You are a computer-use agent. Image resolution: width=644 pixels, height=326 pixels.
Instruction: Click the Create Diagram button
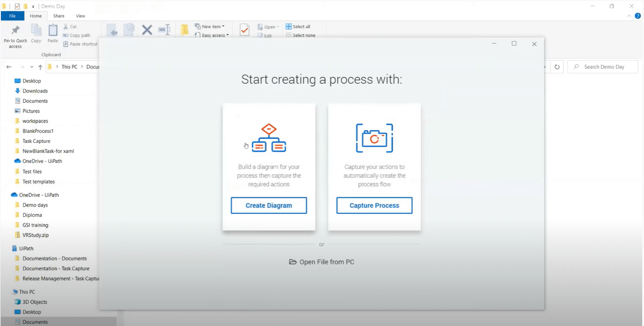point(269,206)
